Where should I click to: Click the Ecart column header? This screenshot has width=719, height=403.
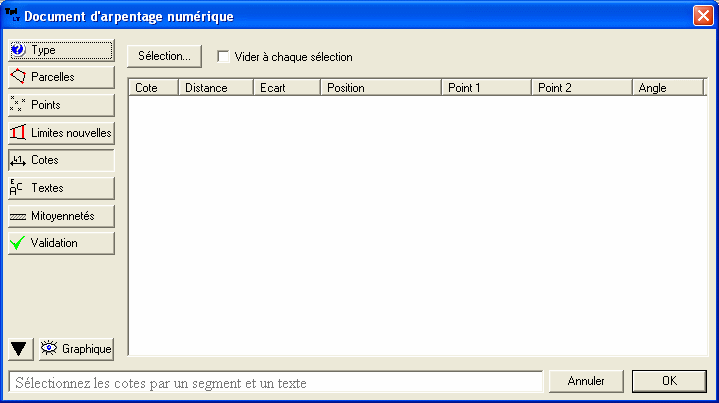286,88
